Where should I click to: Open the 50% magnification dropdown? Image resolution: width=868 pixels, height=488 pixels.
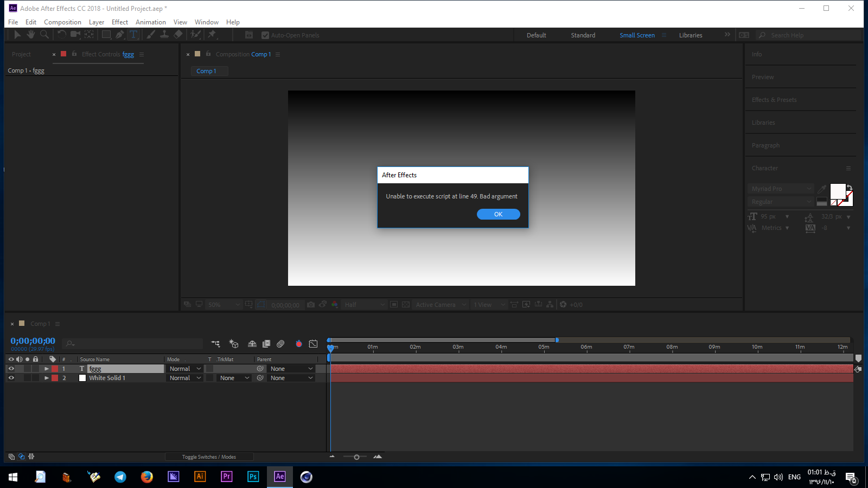click(x=224, y=305)
